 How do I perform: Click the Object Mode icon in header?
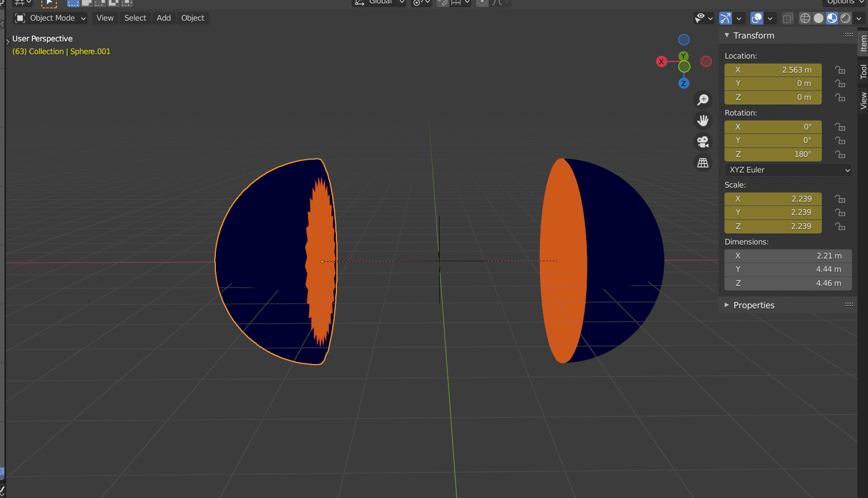coord(21,18)
